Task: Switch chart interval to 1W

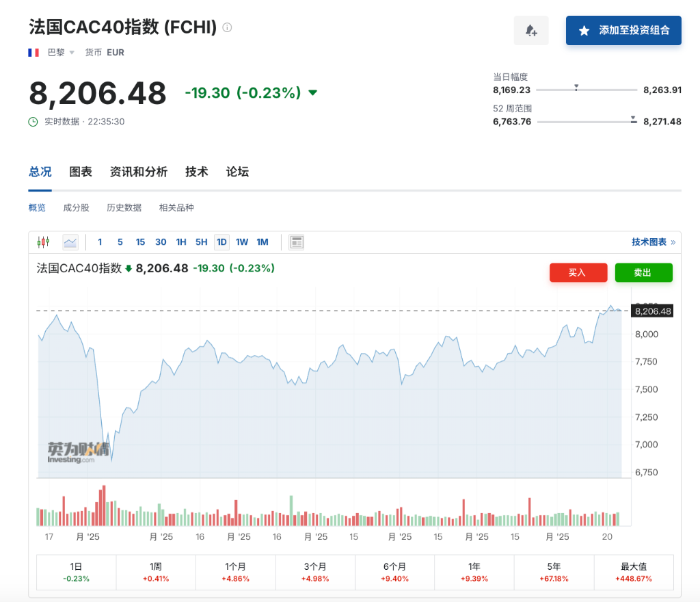Action: (x=242, y=242)
